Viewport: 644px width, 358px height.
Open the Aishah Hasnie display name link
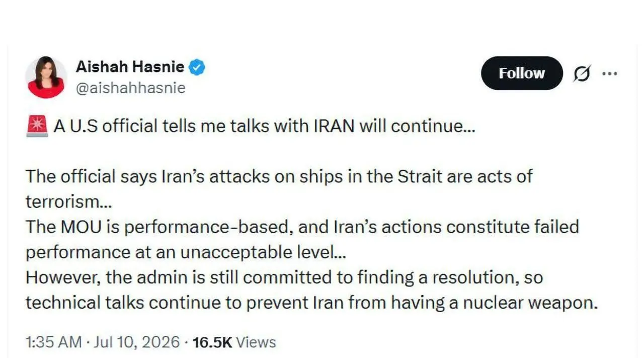[130, 67]
